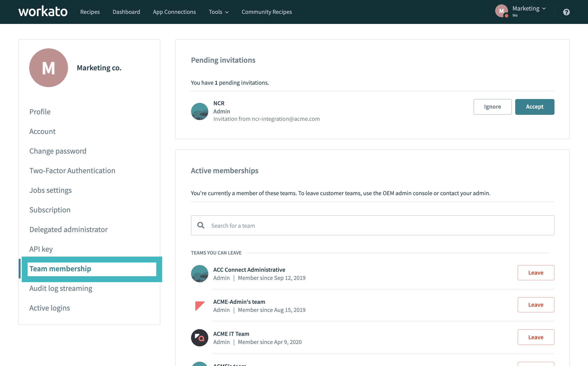The height and width of the screenshot is (366, 588).
Task: Click the ACME-Admin's team name
Action: coord(239,302)
